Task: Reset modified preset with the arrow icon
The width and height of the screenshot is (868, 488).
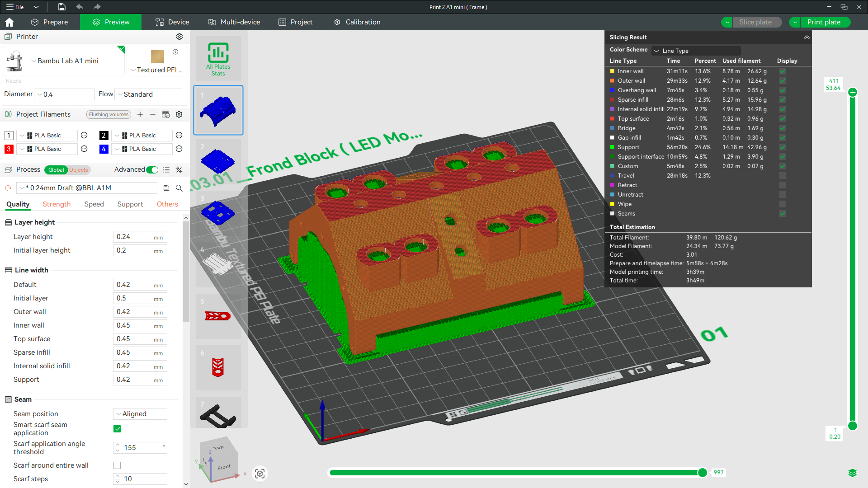Action: 8,188
